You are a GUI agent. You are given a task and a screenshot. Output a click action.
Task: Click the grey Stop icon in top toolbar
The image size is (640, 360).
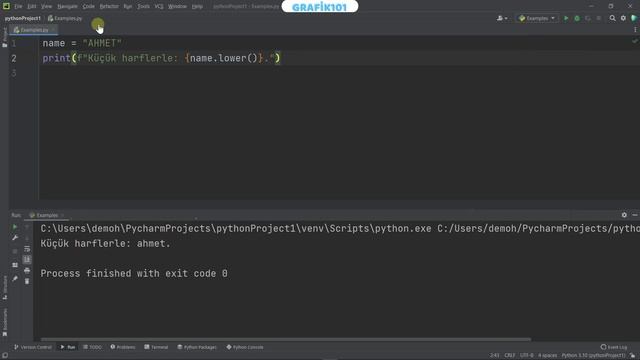(x=599, y=18)
